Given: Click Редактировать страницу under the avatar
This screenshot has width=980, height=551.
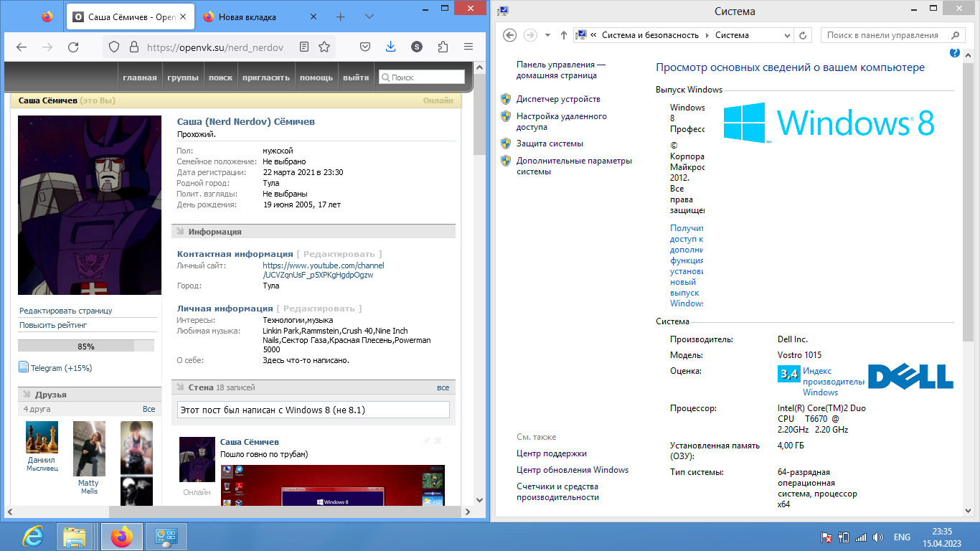Looking at the screenshot, I should click(x=66, y=311).
